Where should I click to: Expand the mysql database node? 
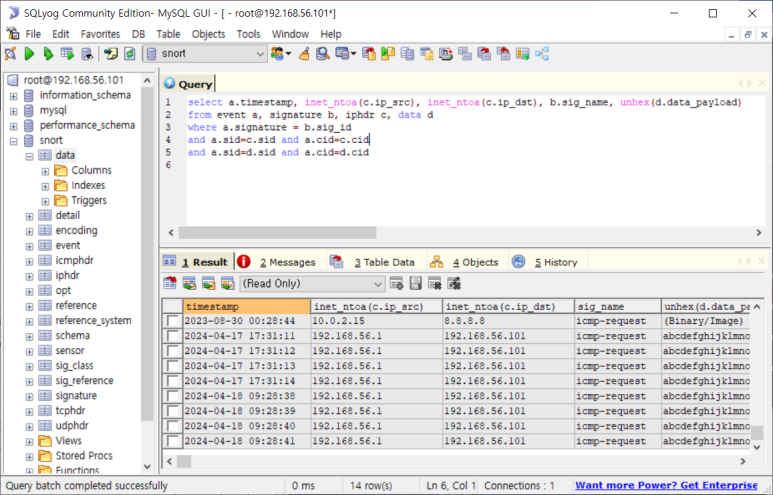pyautogui.click(x=14, y=111)
